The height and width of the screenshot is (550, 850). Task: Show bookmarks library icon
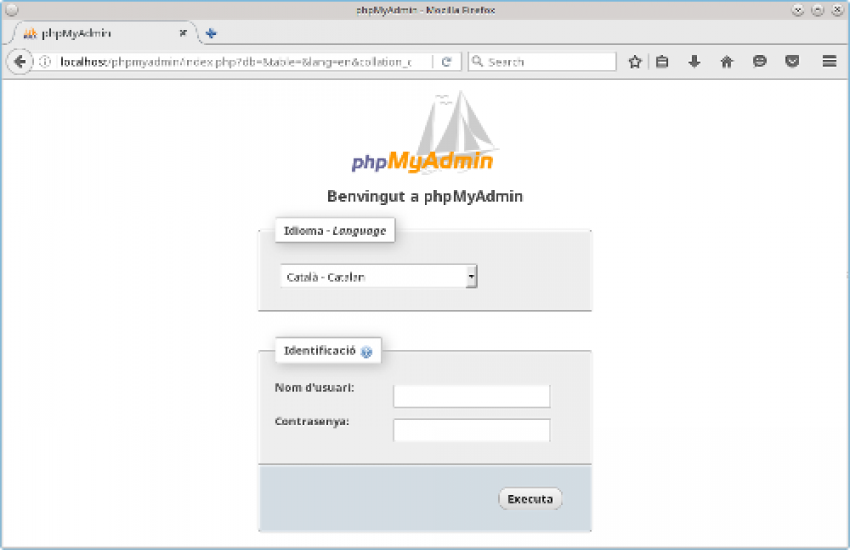coord(662,62)
